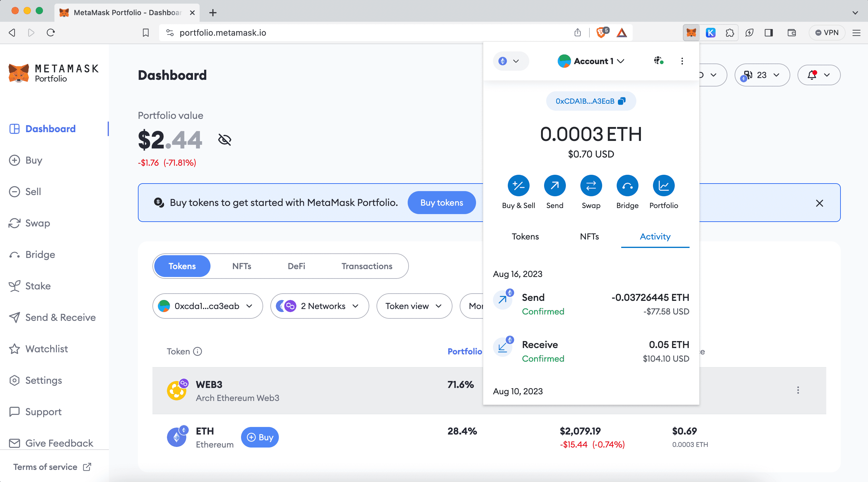The height and width of the screenshot is (482, 868).
Task: Hide portfolio value with eye icon
Action: 224,139
